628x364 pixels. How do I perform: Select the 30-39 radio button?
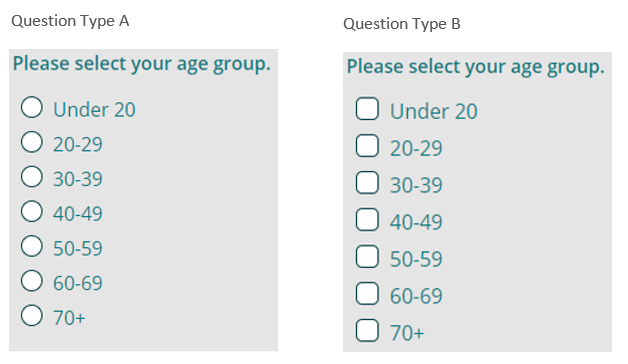tap(32, 177)
